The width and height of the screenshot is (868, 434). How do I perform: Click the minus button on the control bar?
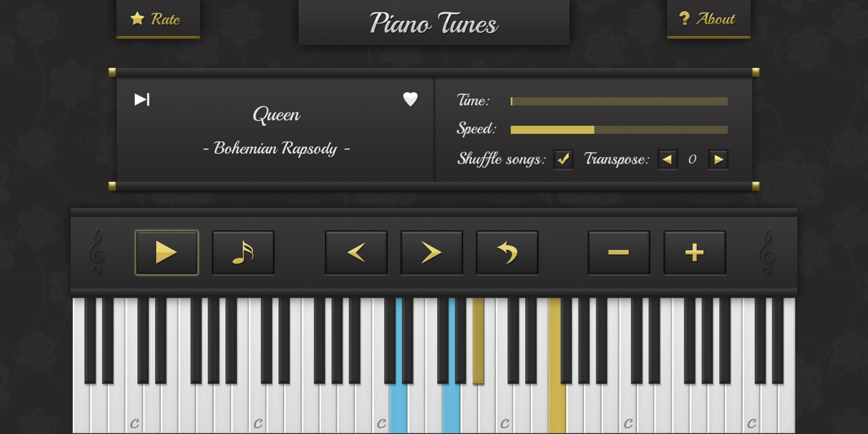619,253
